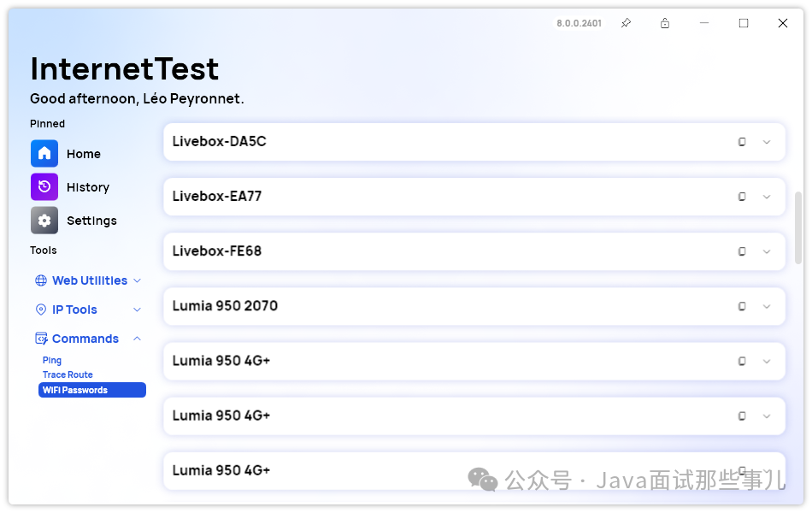Expand the Livebox-EA77 card chevron
The image size is (812, 513).
767,197
